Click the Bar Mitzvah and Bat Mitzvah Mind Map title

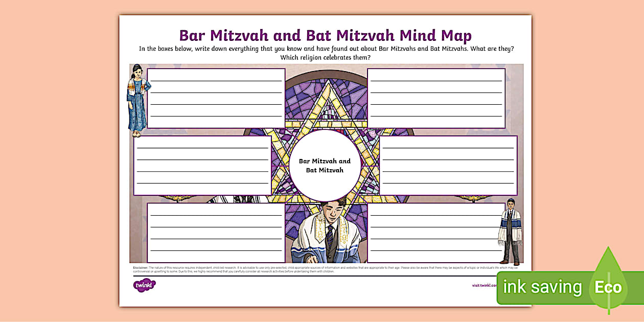click(x=325, y=35)
